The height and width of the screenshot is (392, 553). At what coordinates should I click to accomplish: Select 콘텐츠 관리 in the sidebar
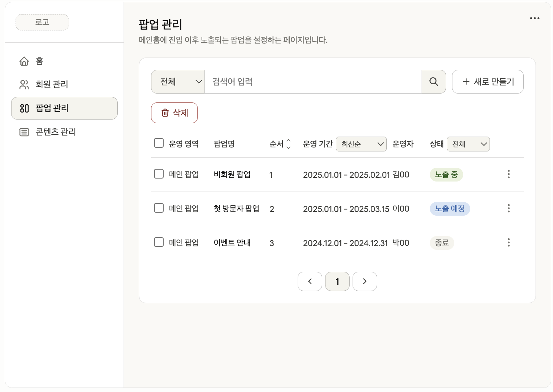(x=64, y=132)
